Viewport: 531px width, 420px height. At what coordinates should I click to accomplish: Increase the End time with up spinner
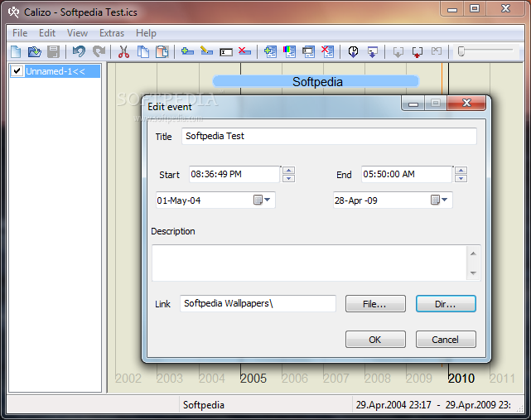tap(461, 170)
